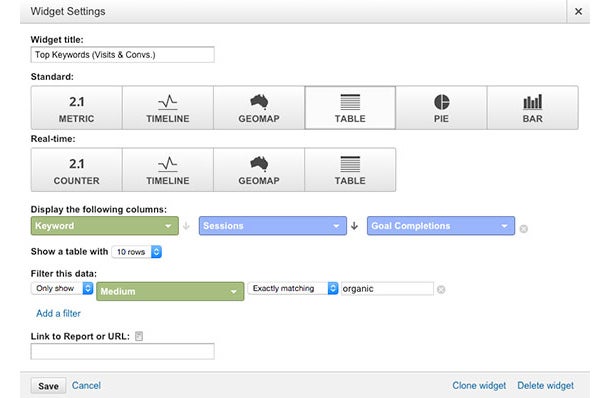Viewport: 610px width, 398px height.
Task: Click the report picker icon beside Link to Report
Action: (x=139, y=336)
